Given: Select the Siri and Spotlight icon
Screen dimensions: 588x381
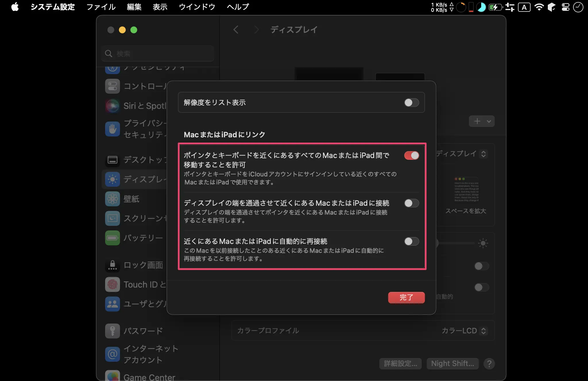Looking at the screenshot, I should (113, 106).
